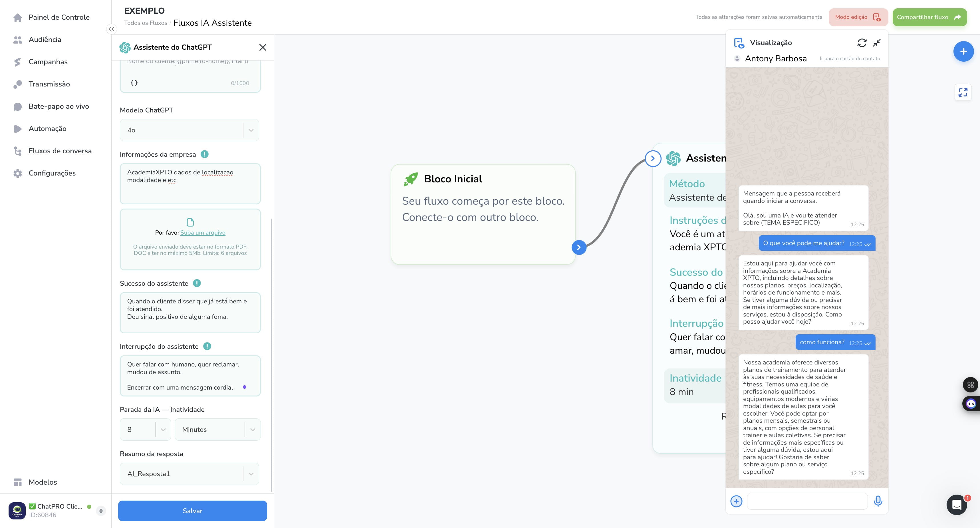
Task: Click the Salvar button
Action: [193, 511]
